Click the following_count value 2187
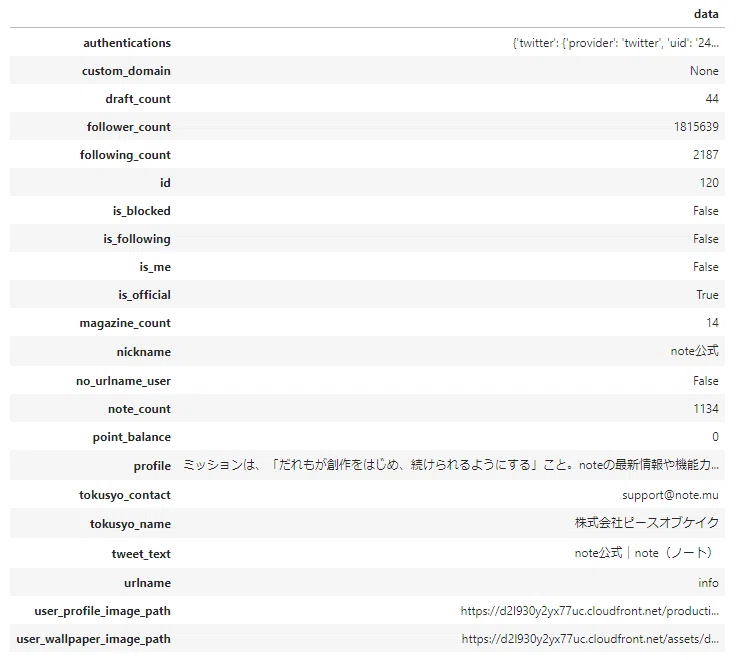Image resolution: width=737 pixels, height=660 pixels. point(706,155)
